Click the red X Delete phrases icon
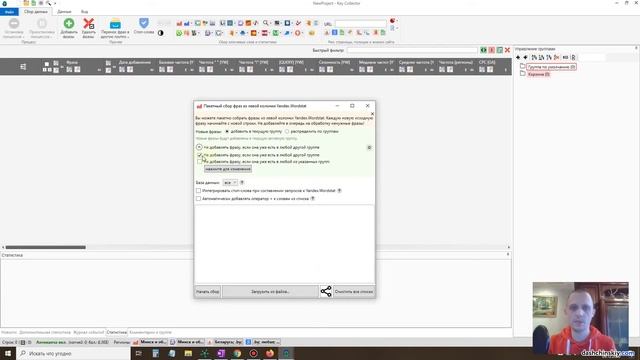The width and height of the screenshot is (640, 360). click(89, 24)
